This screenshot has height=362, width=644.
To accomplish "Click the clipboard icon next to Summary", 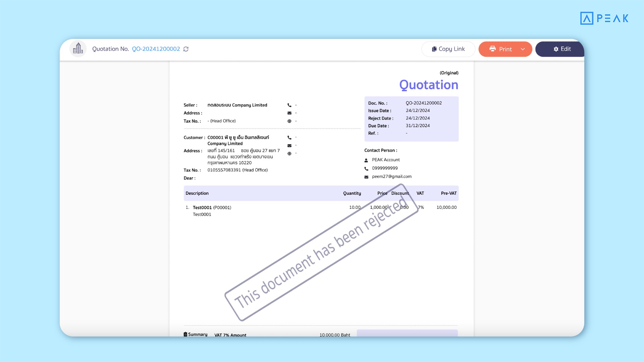I will (185, 334).
